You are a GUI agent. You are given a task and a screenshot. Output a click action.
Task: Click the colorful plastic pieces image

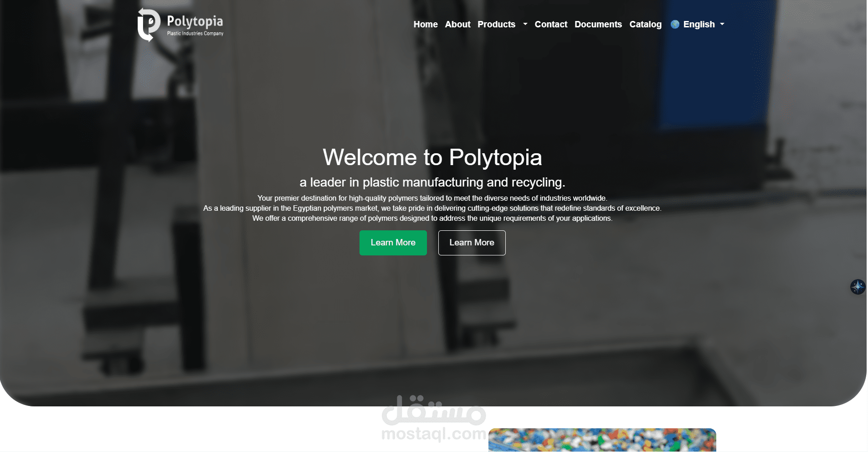[x=602, y=440]
